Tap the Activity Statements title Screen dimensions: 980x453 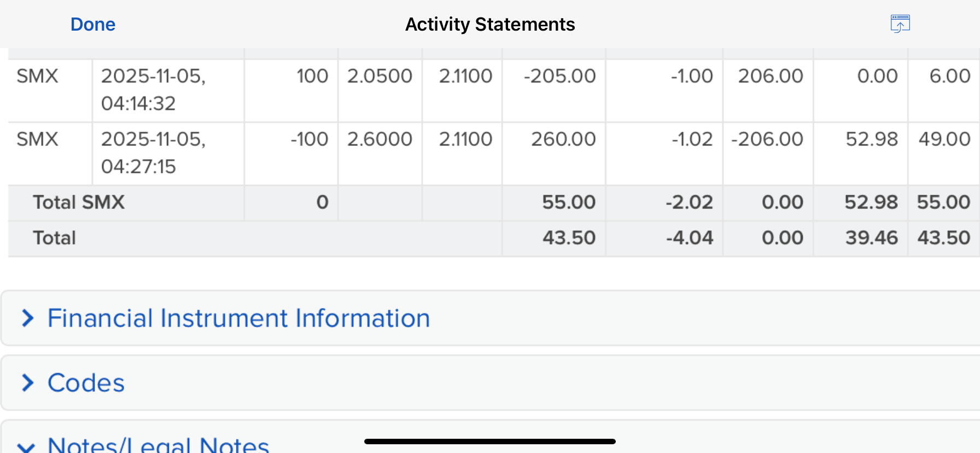[489, 25]
